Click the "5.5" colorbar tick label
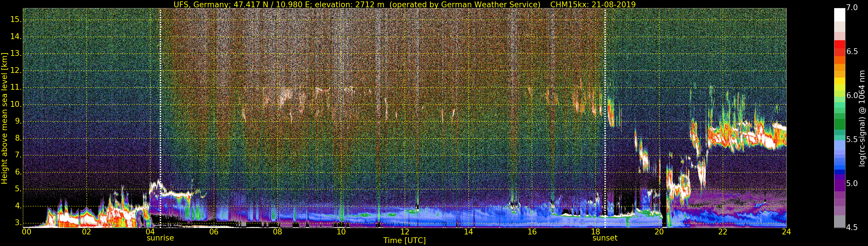The width and height of the screenshot is (868, 246). [x=852, y=139]
